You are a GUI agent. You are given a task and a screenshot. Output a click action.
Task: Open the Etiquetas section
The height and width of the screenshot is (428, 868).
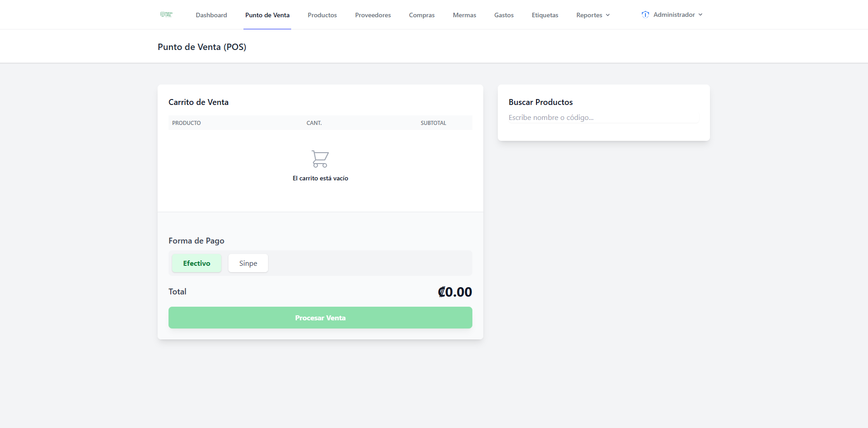545,15
